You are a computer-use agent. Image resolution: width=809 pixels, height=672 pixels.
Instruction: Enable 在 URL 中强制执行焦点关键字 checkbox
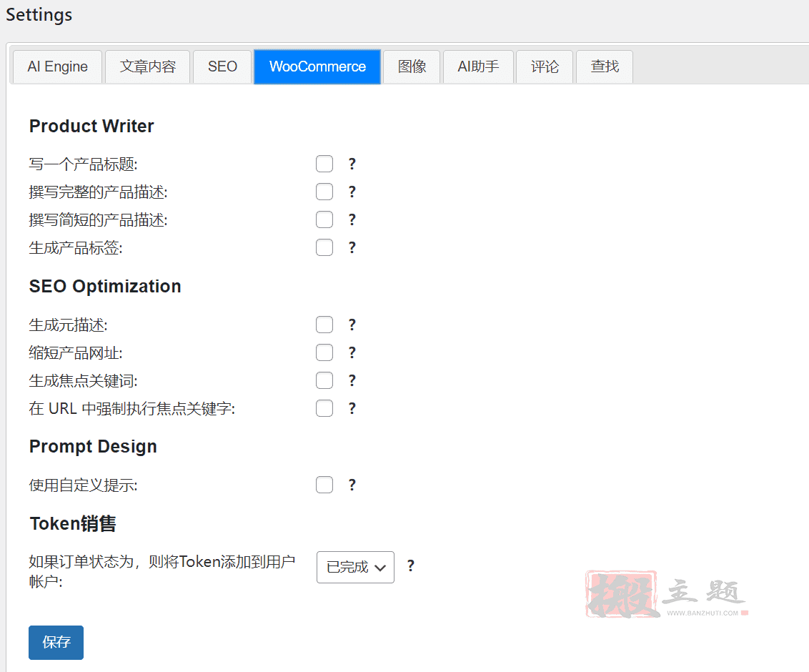[x=324, y=409]
